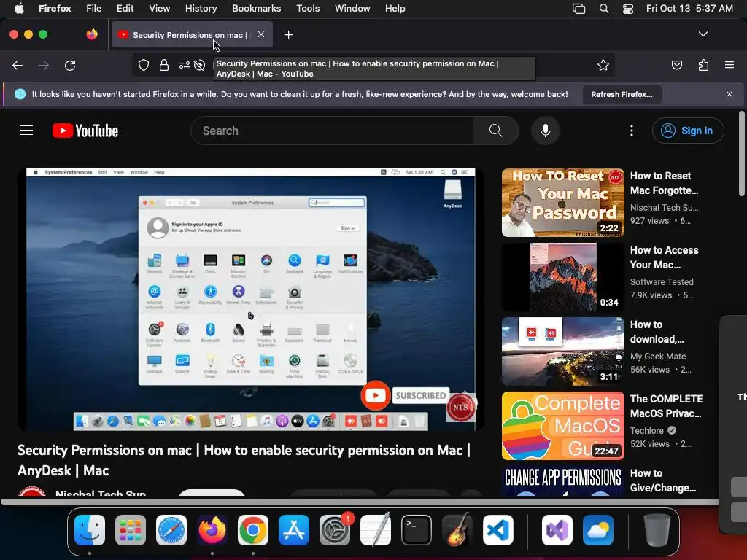This screenshot has height=560, width=747.
Task: Click the main video player
Action: 251,300
